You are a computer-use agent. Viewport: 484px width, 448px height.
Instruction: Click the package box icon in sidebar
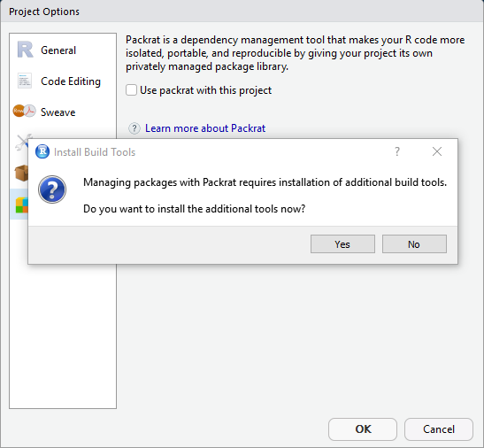click(21, 173)
